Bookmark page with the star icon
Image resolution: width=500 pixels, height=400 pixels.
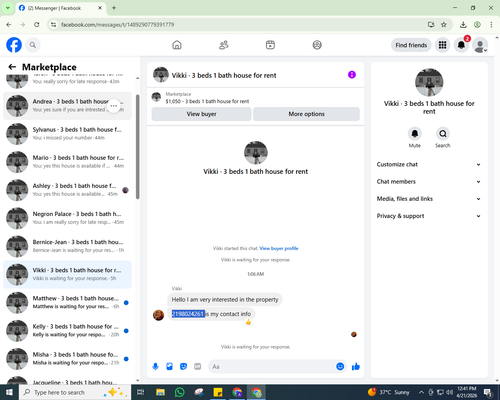444,24
